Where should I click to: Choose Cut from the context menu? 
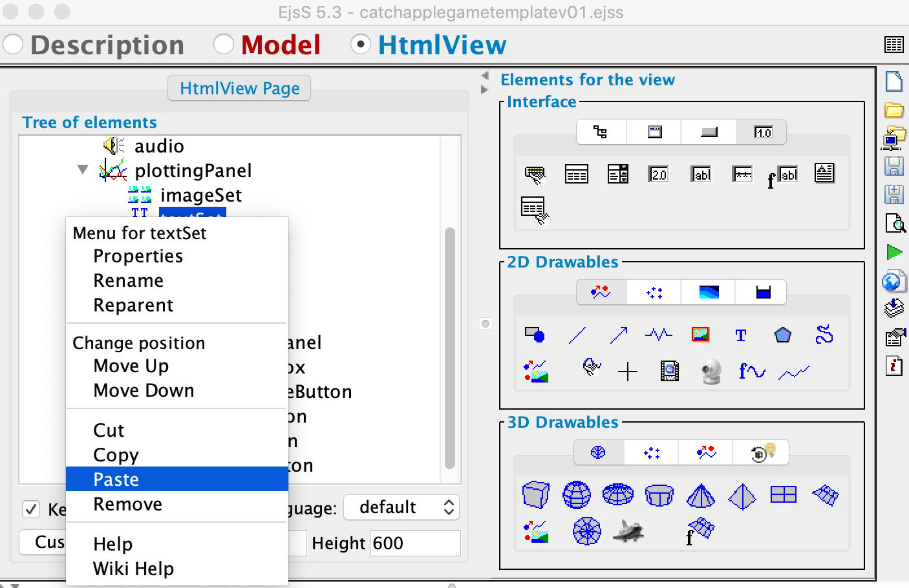(x=109, y=431)
